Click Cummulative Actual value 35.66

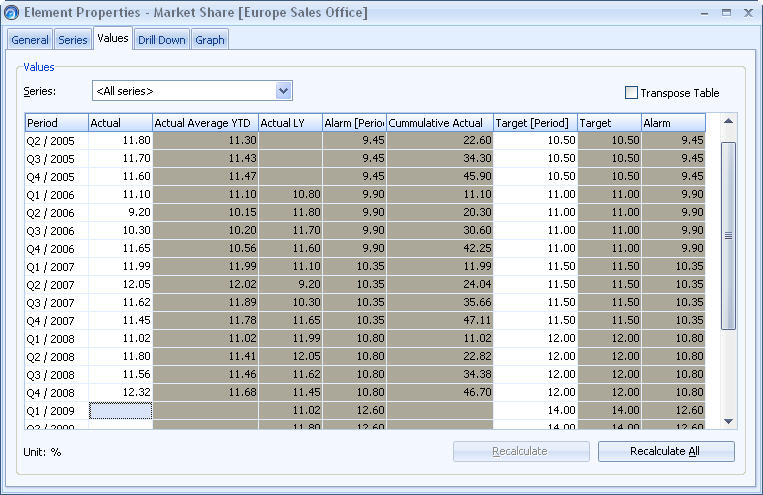pyautogui.click(x=440, y=302)
